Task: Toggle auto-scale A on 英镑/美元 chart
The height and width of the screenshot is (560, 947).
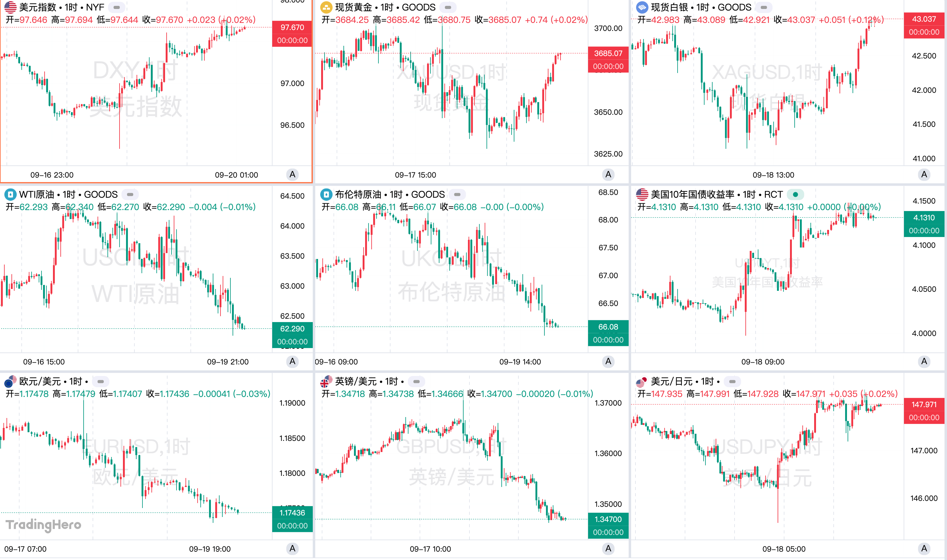Action: coord(608,548)
